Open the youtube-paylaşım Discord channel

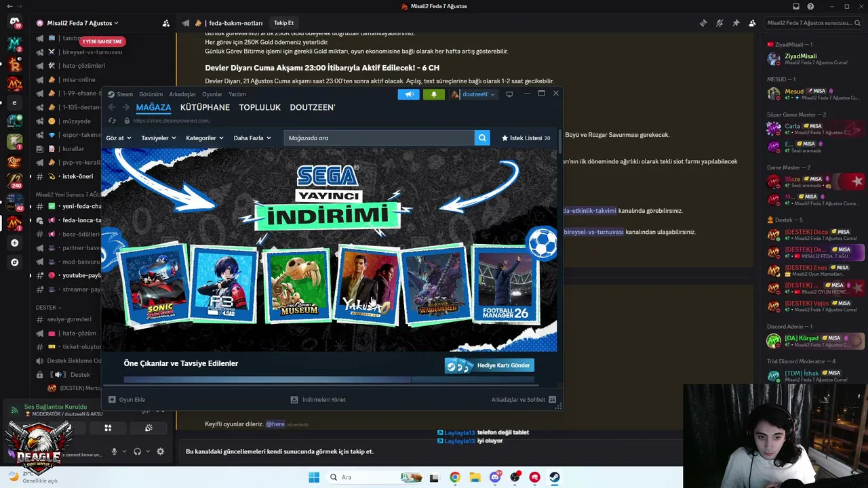81,275
